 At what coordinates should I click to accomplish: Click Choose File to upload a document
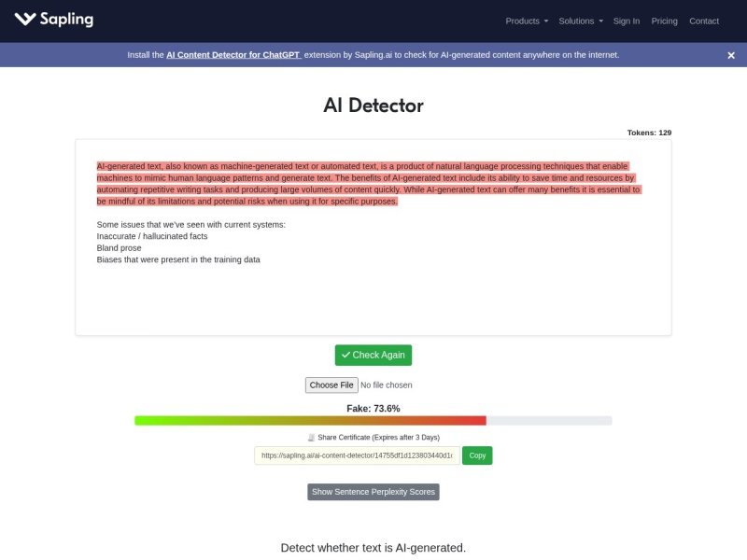coord(331,385)
